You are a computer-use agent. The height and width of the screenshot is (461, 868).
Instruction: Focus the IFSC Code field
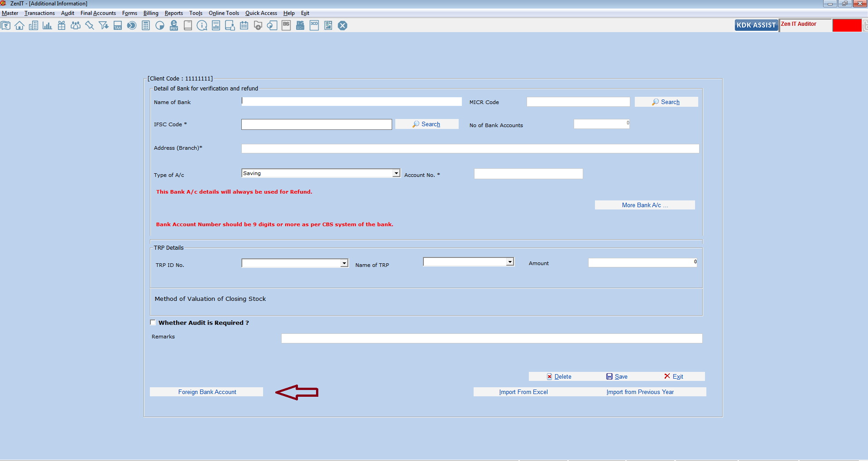click(x=317, y=124)
